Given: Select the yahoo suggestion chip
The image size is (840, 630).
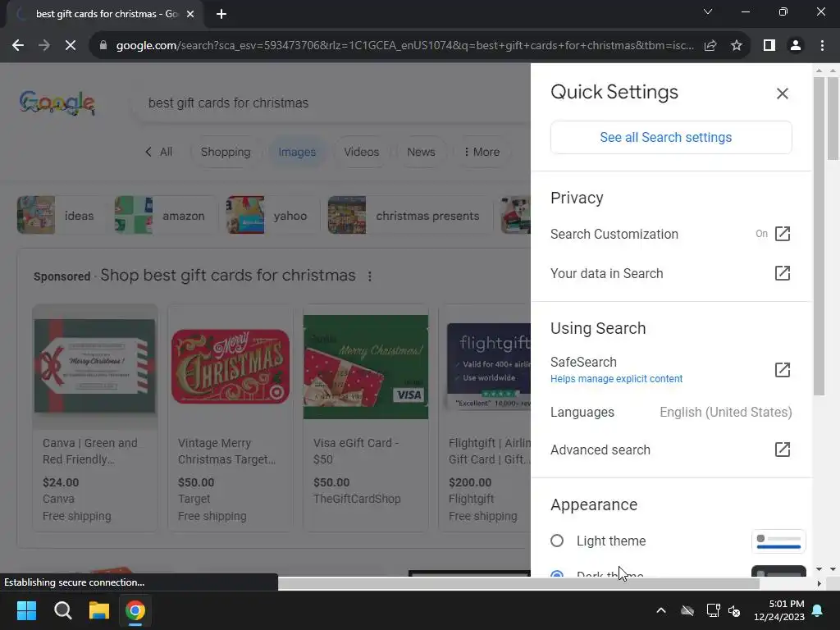Looking at the screenshot, I should click(271, 216).
